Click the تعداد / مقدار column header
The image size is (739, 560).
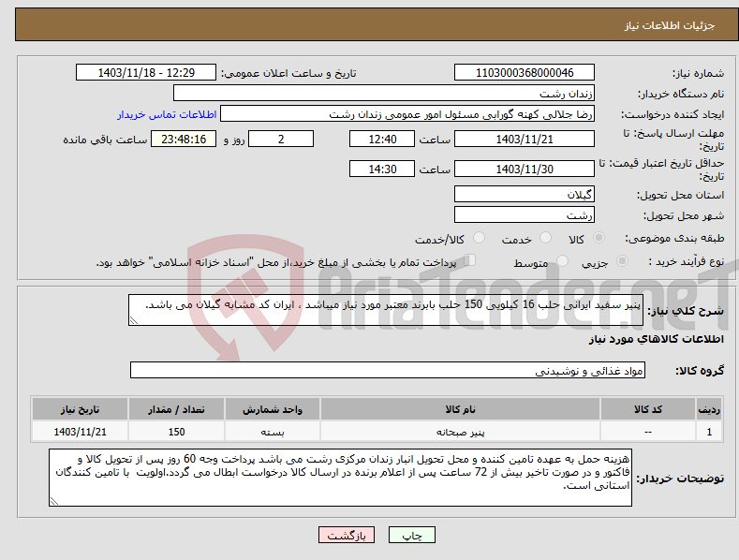(176, 409)
